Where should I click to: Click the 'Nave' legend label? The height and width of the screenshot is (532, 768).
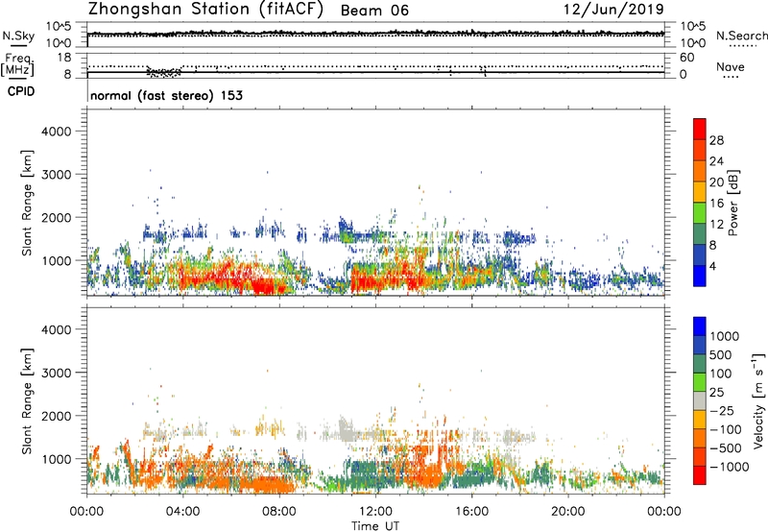click(x=731, y=66)
